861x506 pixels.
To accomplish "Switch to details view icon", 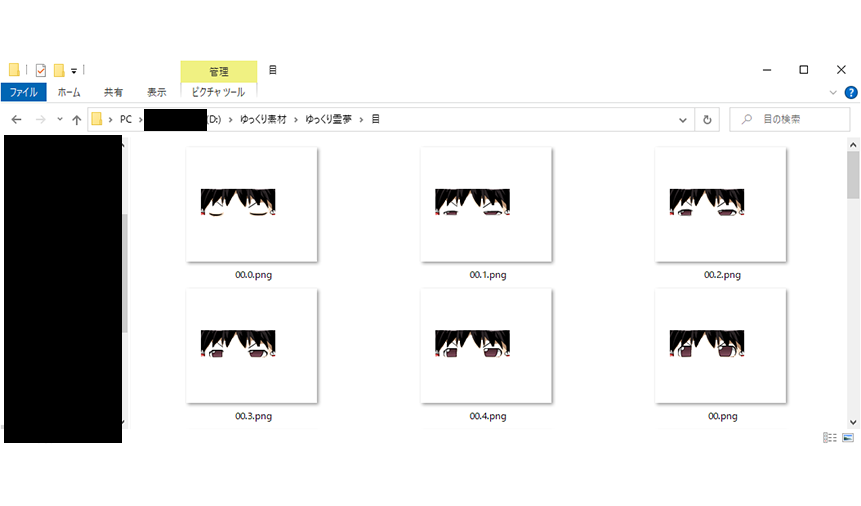I will point(830,438).
